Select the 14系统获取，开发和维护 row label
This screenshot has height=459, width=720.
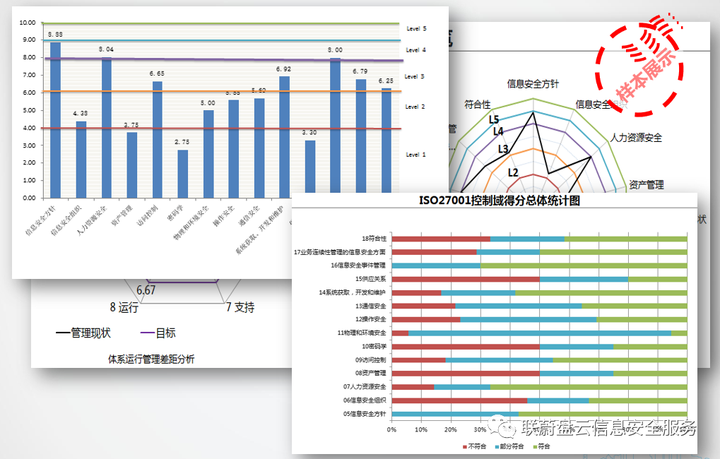click(352, 292)
